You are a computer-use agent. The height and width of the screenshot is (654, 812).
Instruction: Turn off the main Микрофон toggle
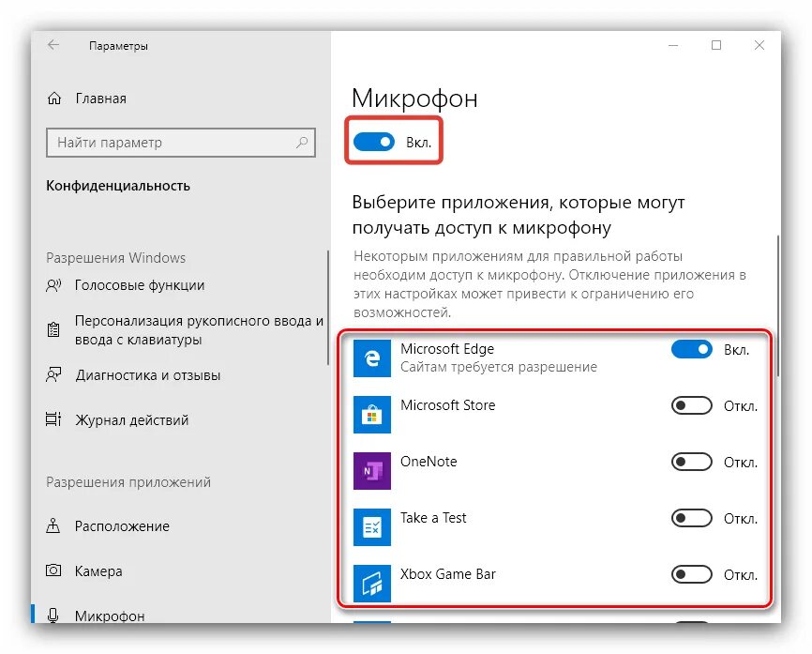click(x=374, y=142)
